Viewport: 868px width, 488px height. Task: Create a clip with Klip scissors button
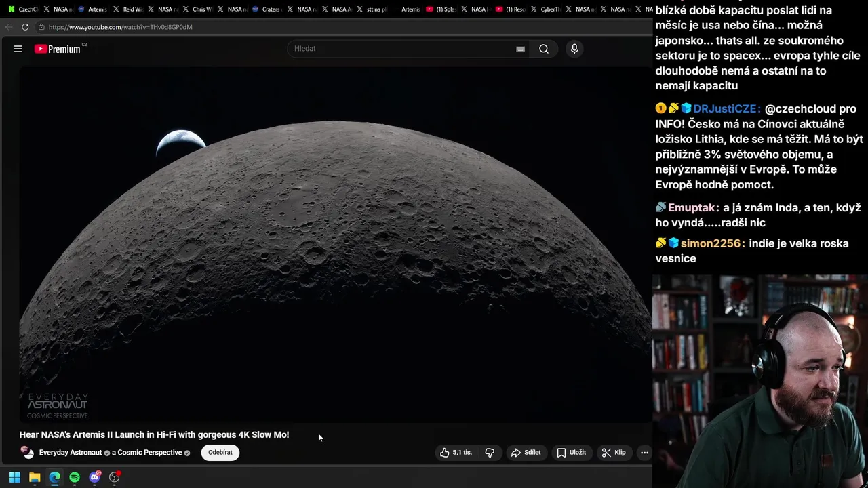point(614,453)
